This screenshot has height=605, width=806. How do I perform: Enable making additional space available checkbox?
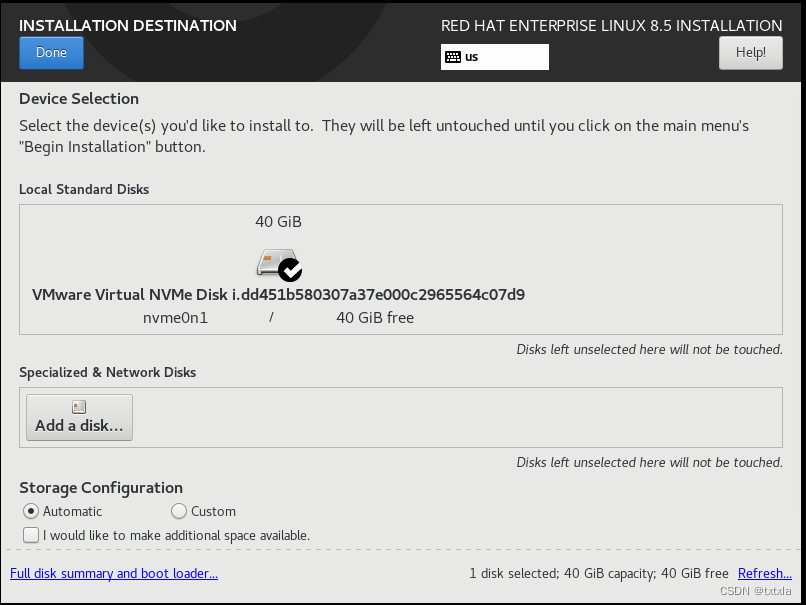click(31, 535)
